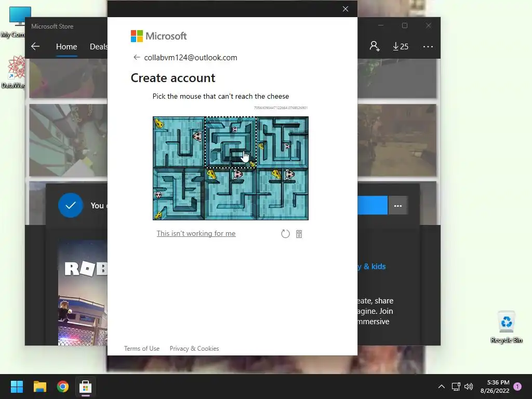Switch to the audio challenge icon
532x399 pixels.
[x=299, y=234]
